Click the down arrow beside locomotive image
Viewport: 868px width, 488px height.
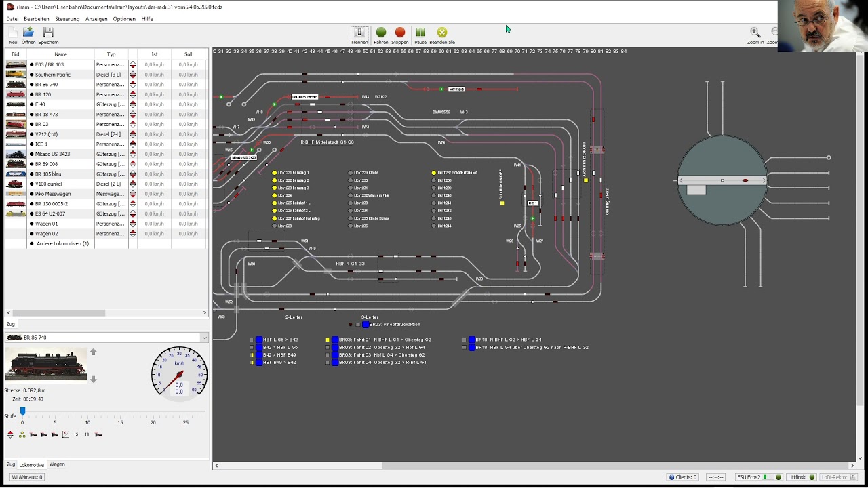pos(94,380)
